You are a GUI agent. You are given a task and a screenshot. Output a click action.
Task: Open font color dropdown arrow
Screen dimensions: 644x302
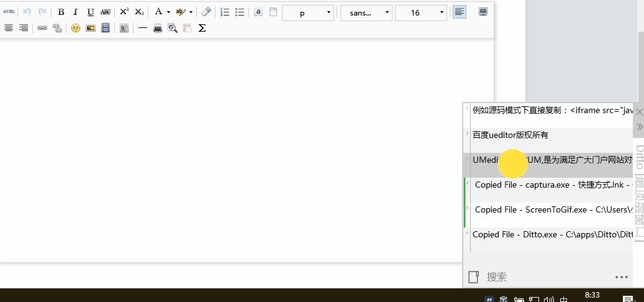coord(168,12)
